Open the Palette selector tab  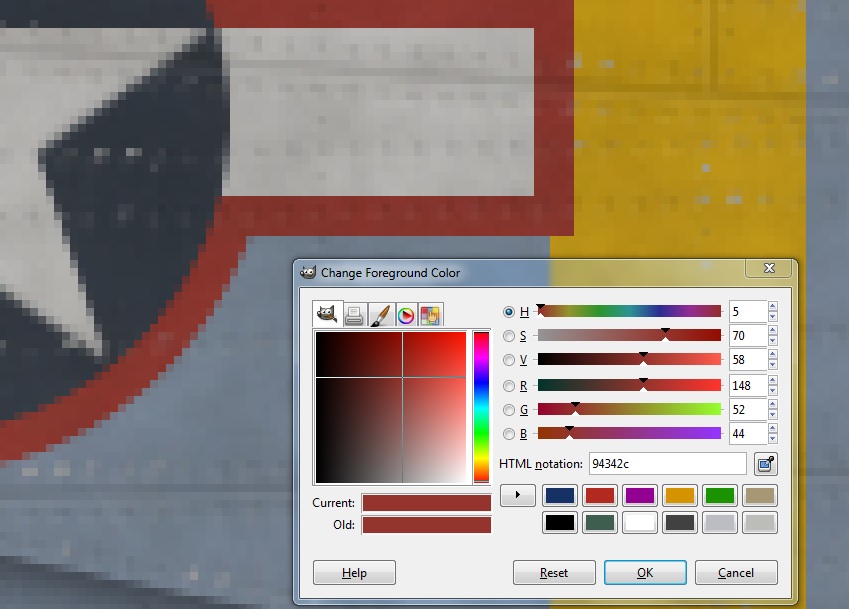430,316
